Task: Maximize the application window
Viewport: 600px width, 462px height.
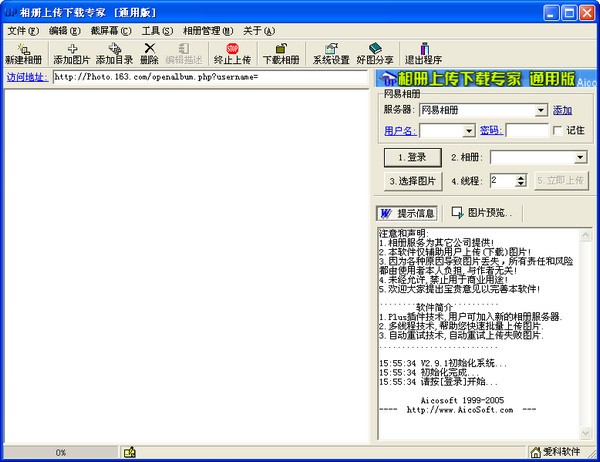Action: tap(569, 13)
